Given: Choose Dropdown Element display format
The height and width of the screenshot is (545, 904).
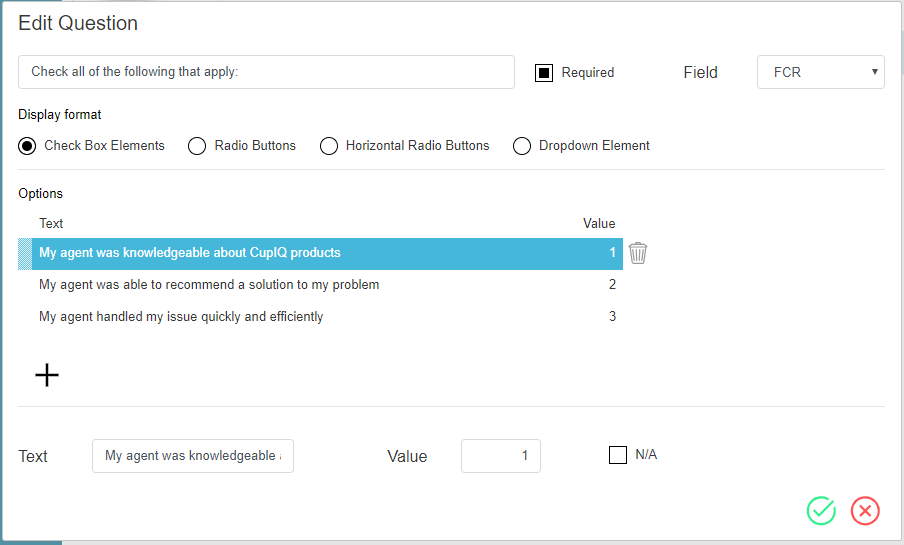Looking at the screenshot, I should click(521, 146).
